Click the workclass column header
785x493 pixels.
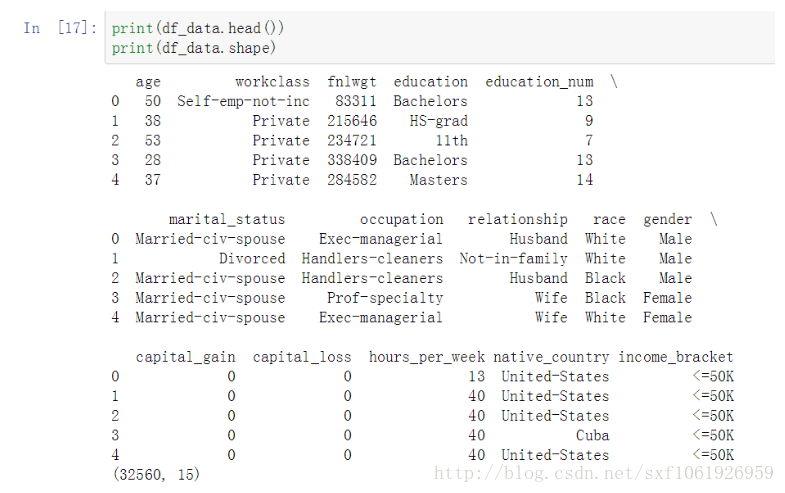pyautogui.click(x=272, y=81)
